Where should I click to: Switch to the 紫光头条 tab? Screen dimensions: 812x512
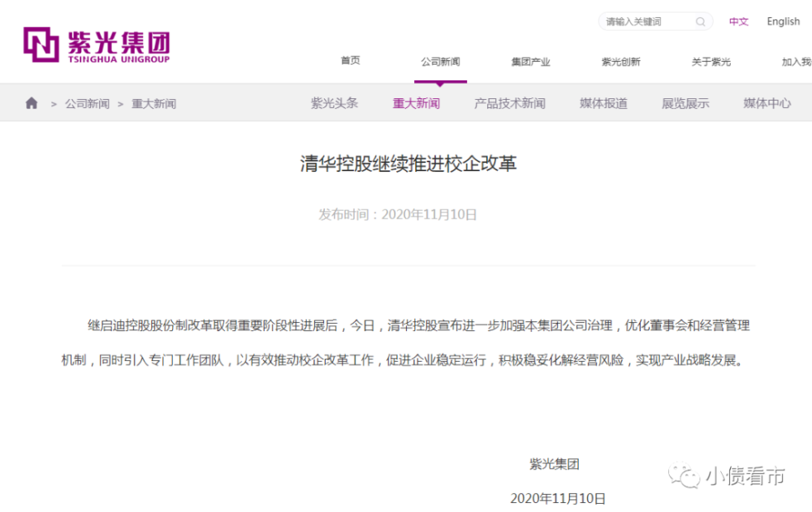pos(335,103)
